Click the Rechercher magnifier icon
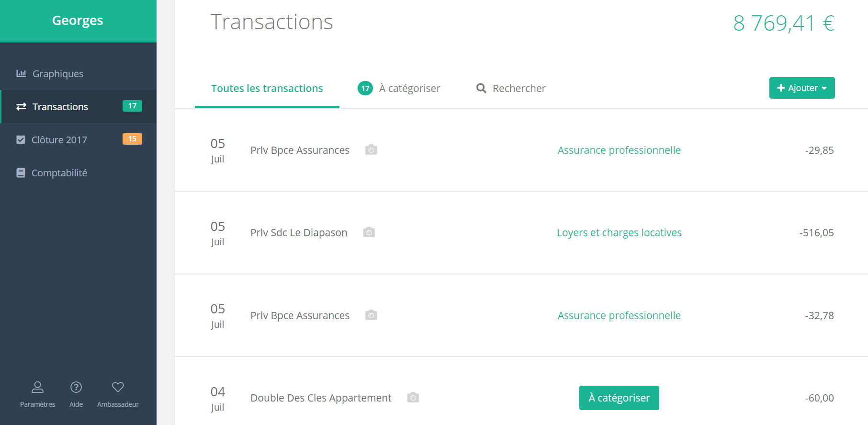Viewport: 868px width, 425px height. [x=481, y=88]
